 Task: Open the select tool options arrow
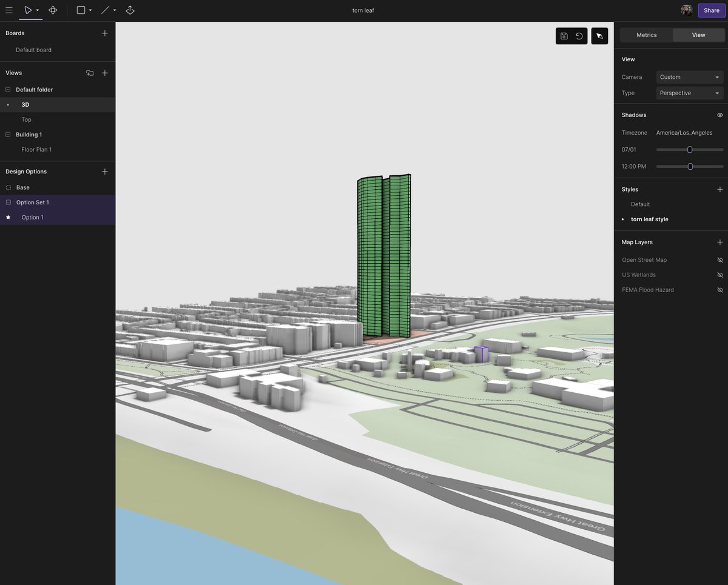click(38, 10)
